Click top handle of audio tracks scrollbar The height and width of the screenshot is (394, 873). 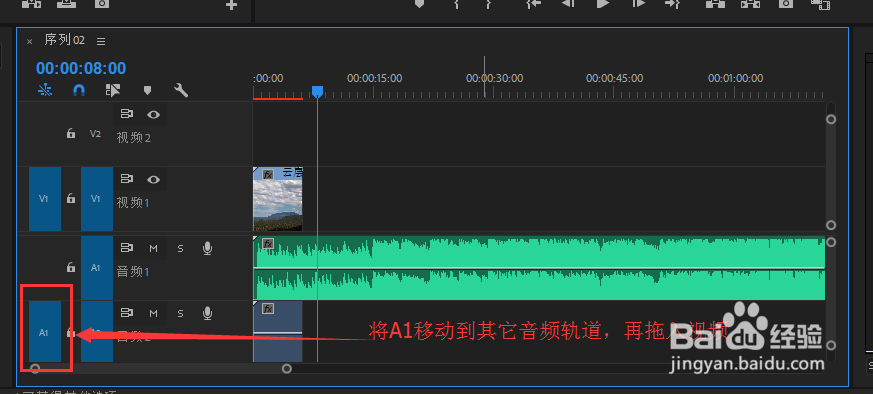(x=831, y=242)
